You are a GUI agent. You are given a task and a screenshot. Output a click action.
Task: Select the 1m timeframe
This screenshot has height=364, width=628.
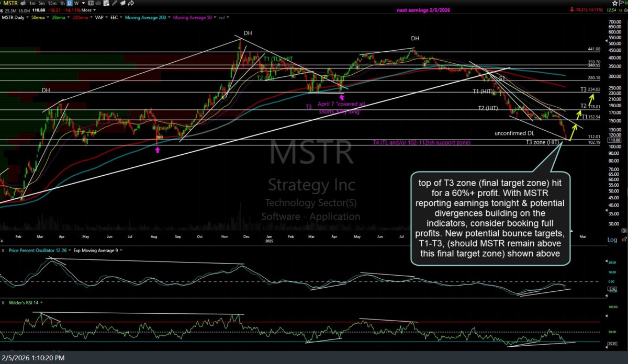click(32, 3)
